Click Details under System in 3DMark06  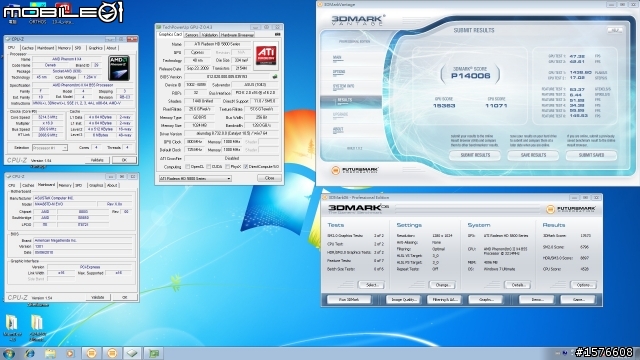pyautogui.click(x=518, y=285)
